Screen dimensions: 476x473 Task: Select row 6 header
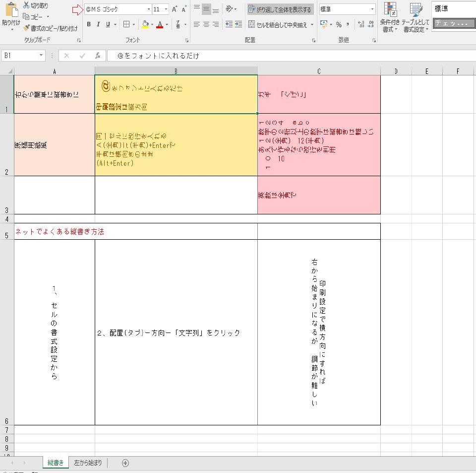tap(6, 333)
